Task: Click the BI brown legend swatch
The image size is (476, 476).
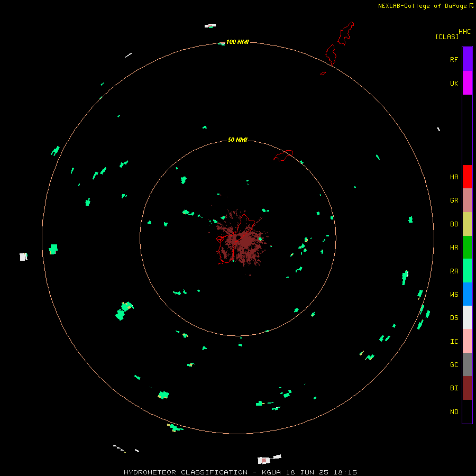Action: coord(467,388)
